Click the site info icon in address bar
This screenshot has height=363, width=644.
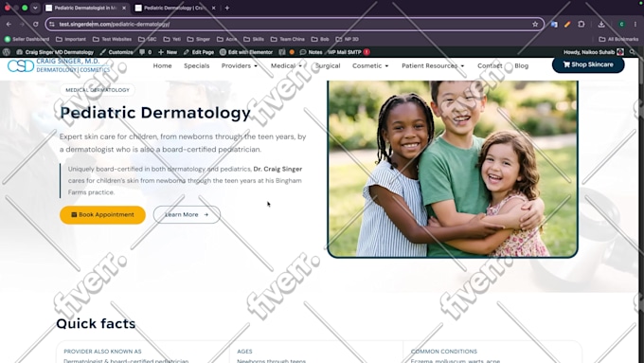coord(52,25)
